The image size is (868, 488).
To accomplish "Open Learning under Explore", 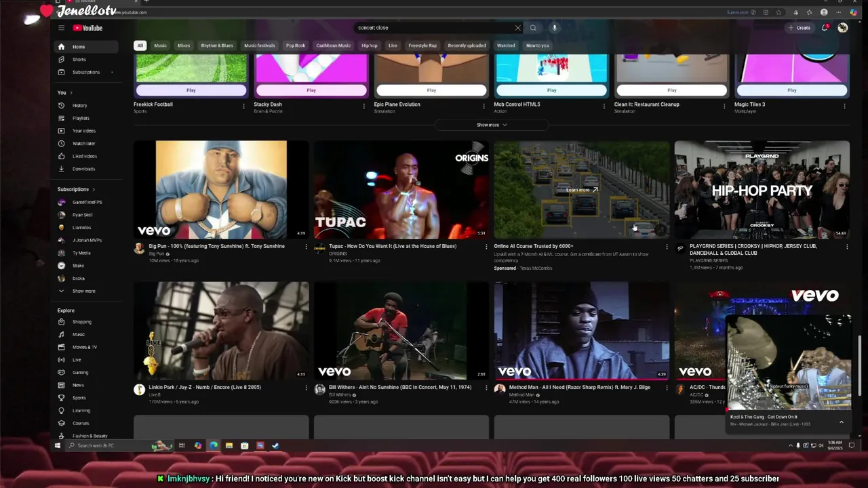I will point(81,411).
